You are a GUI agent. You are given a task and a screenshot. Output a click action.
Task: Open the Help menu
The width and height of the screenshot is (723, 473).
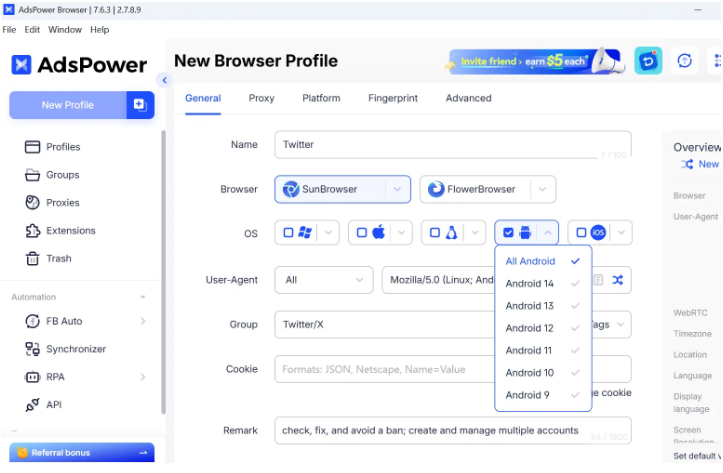[x=100, y=30]
